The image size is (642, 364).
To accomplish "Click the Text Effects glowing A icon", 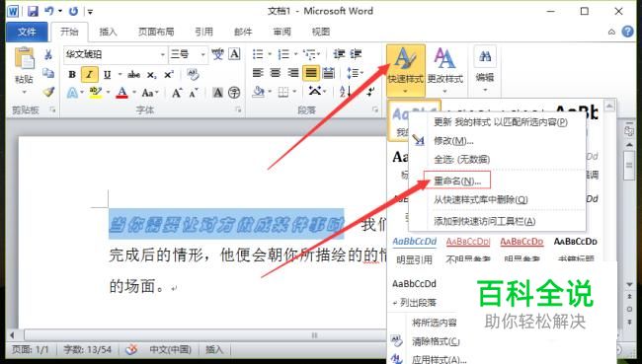I will pos(72,93).
